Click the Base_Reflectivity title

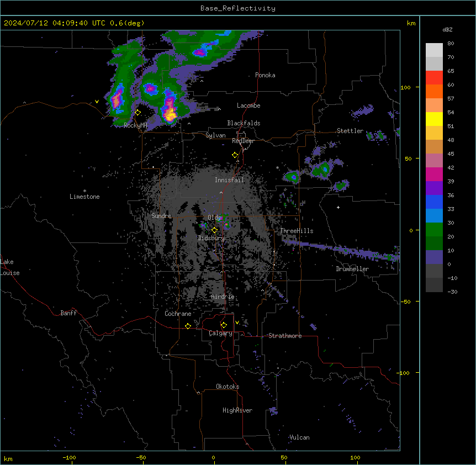click(238, 8)
